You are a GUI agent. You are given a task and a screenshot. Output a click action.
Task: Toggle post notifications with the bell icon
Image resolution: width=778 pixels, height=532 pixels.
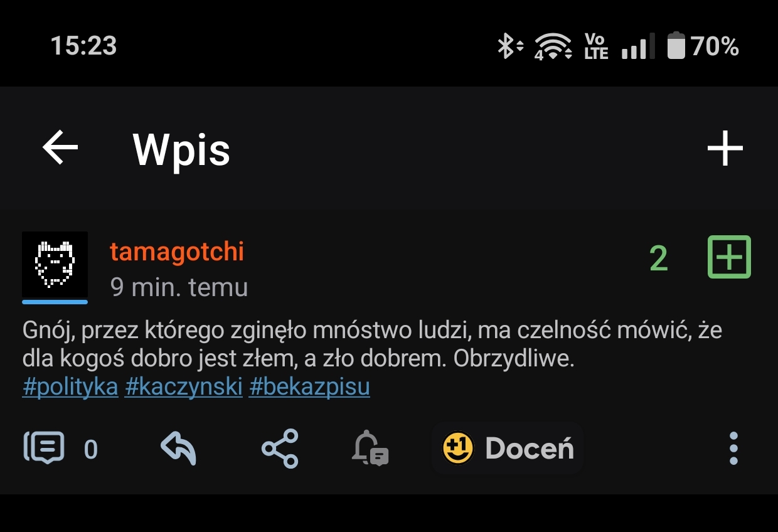click(371, 449)
